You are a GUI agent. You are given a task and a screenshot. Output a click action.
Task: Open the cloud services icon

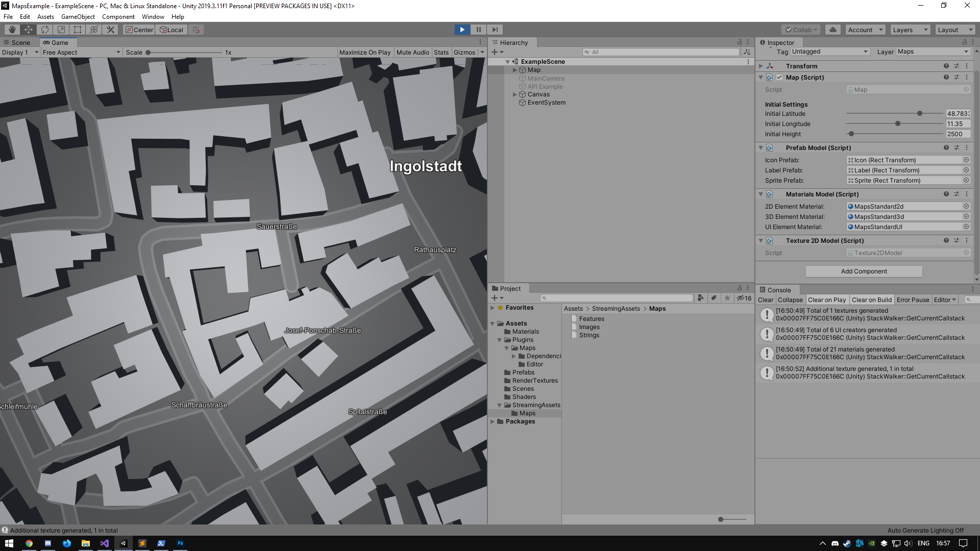click(x=833, y=30)
